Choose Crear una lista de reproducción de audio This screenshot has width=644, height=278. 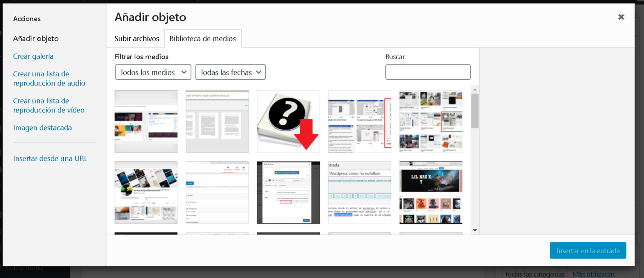coord(49,78)
